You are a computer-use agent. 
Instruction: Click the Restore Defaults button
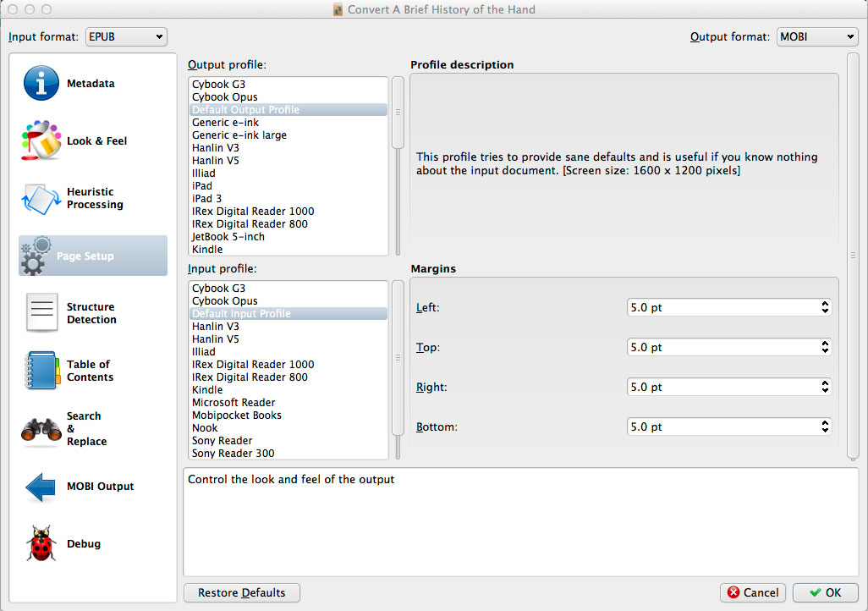click(x=241, y=592)
